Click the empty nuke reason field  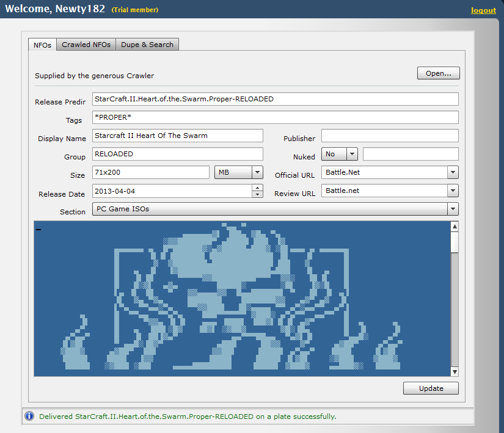pos(411,154)
